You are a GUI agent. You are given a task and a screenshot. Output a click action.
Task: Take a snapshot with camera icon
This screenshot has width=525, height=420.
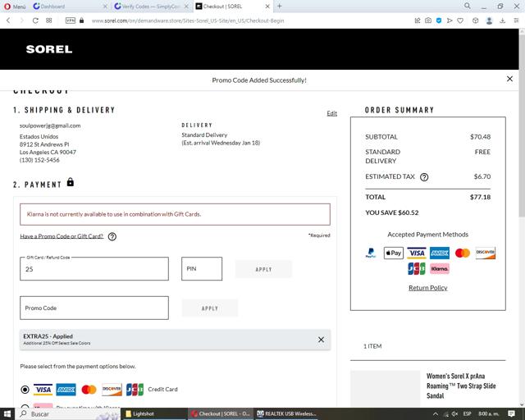(x=428, y=21)
